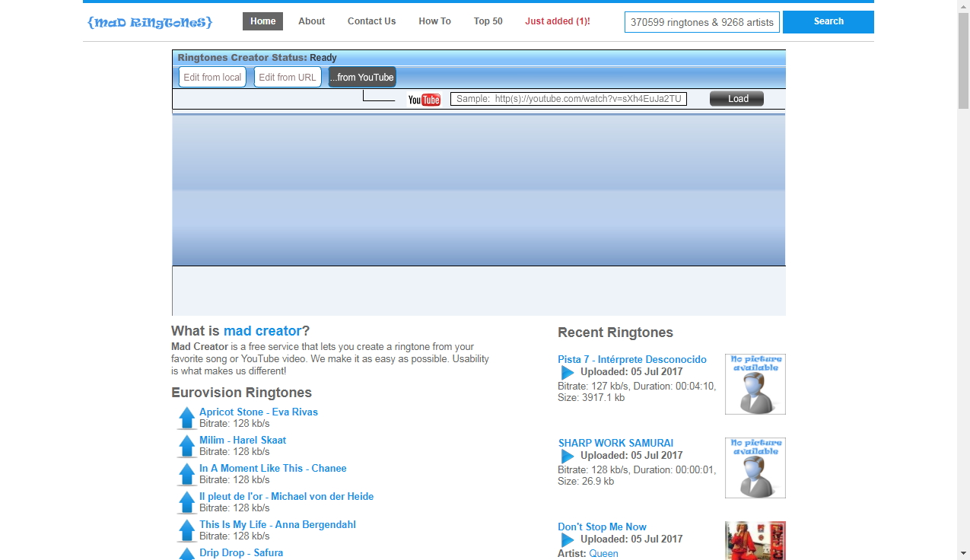Play the Pista 7 ringtone
970x560 pixels.
coord(568,373)
